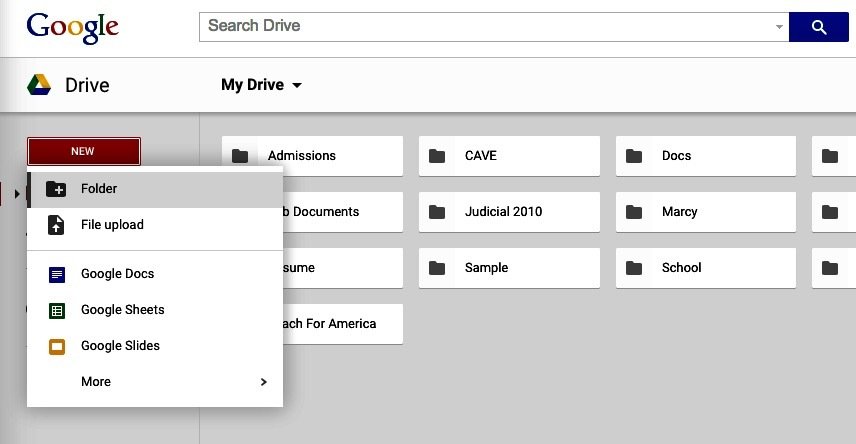Create a new Google Docs document

[x=155, y=274]
